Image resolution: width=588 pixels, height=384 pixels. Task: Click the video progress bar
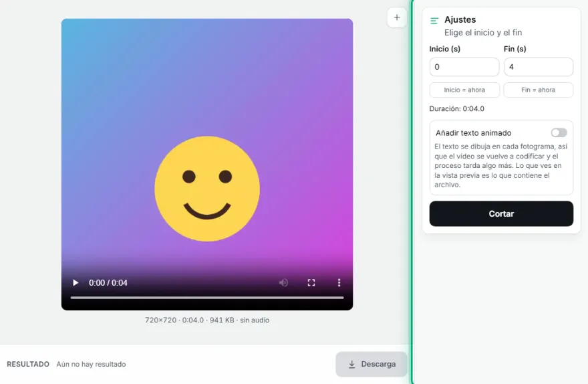[207, 298]
